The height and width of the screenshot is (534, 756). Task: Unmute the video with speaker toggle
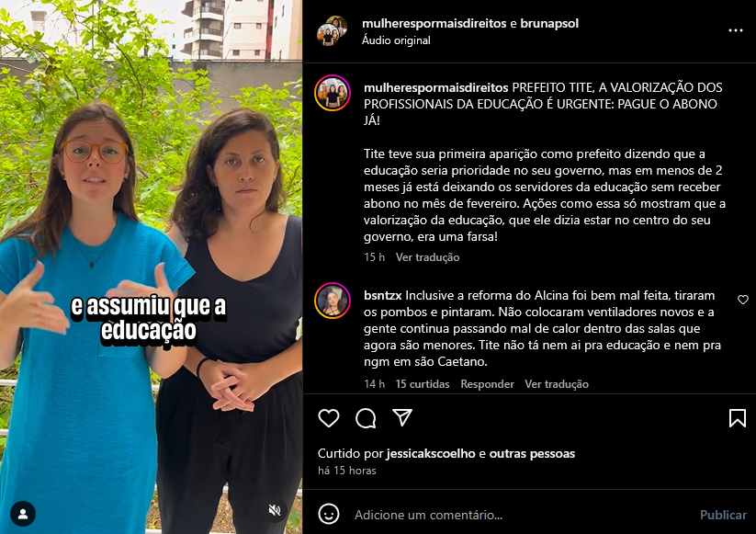[275, 510]
